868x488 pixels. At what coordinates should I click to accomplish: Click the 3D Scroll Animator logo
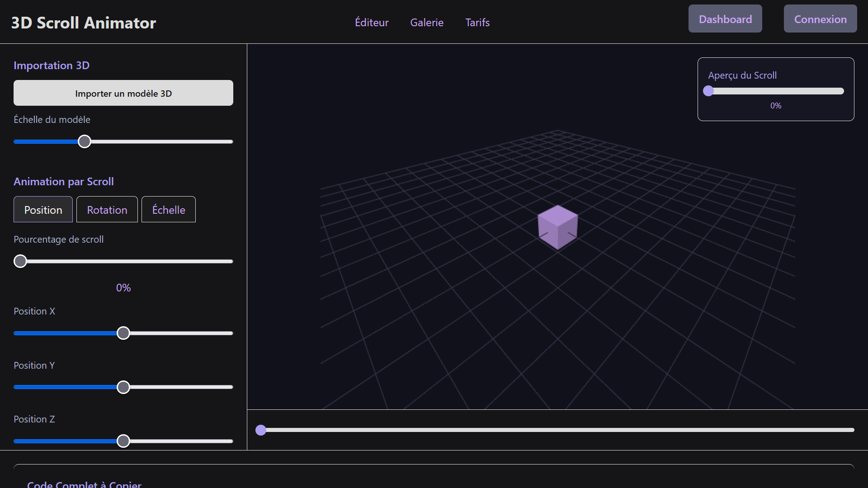83,22
